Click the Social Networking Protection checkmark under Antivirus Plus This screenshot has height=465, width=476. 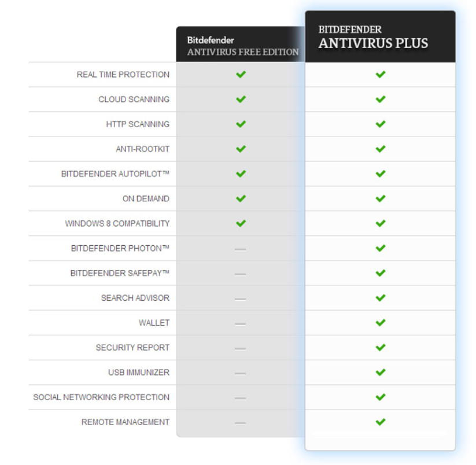(381, 397)
